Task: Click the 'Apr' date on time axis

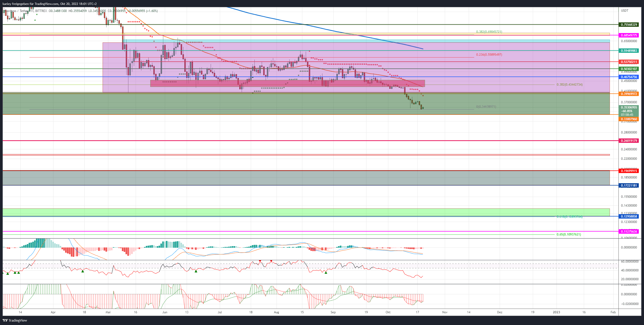Action: click(53, 312)
